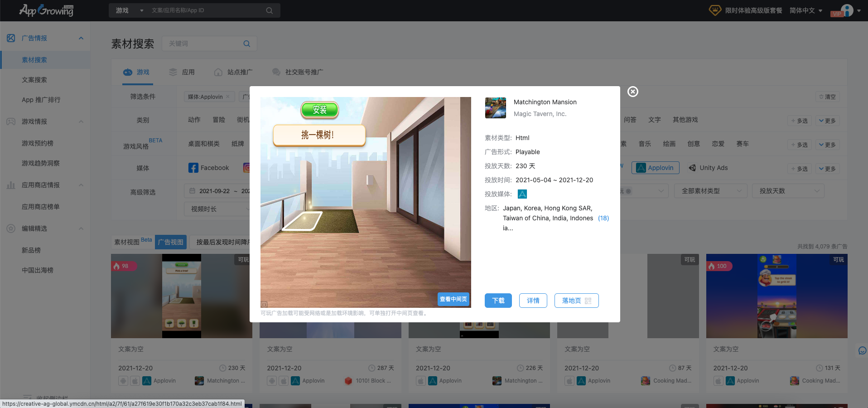Expand the region list via (18) link
868x408 pixels.
pyautogui.click(x=603, y=218)
